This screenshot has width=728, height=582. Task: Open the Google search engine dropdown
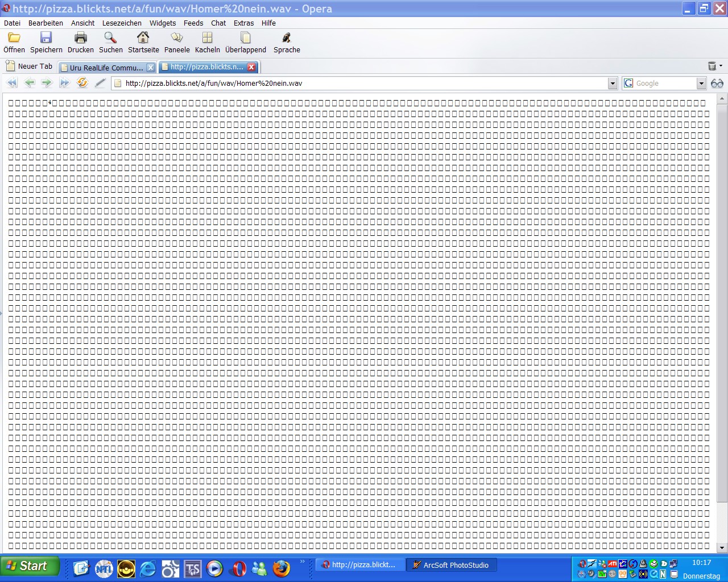pyautogui.click(x=701, y=84)
